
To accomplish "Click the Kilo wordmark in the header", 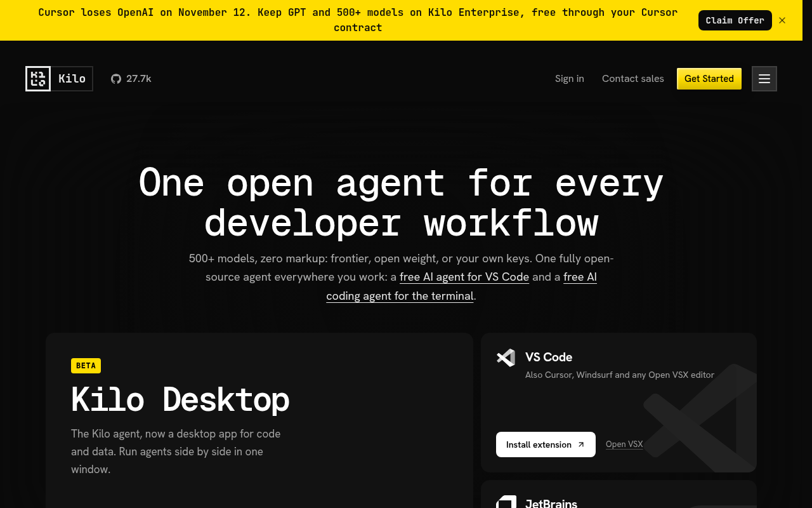I will pos(72,79).
